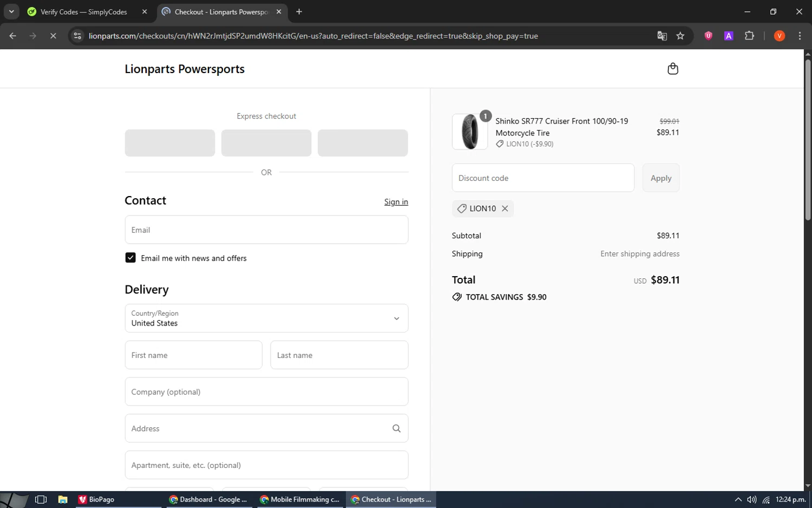Switch to Dashboard - Google Chrome taskbar window
This screenshot has width=812, height=508.
(x=208, y=499)
